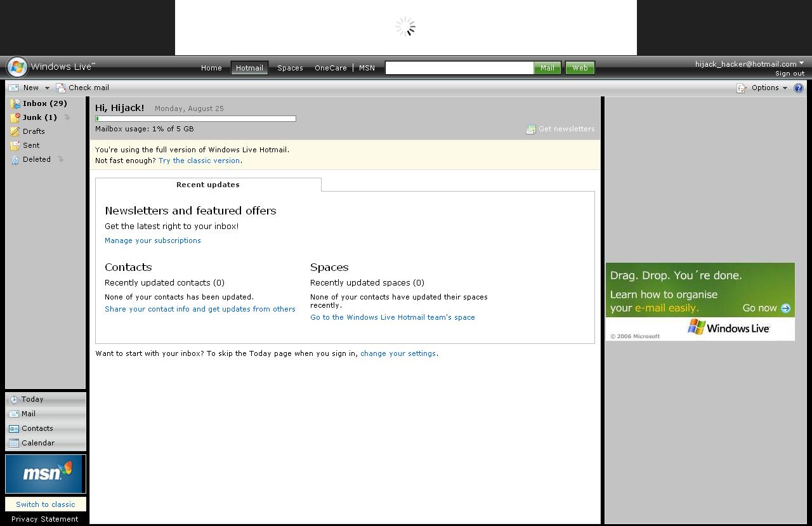Click the hijack_hacker@hotmail.com account name
The height and width of the screenshot is (526, 812).
click(x=745, y=64)
